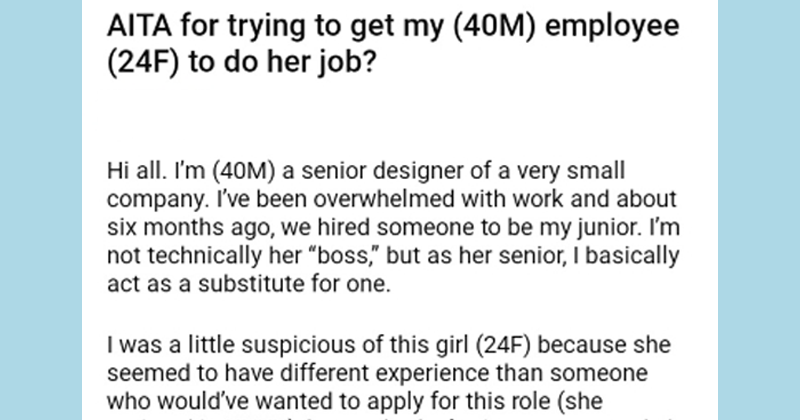The width and height of the screenshot is (800, 420).
Task: Select "(40M)" in the first paragraph
Action: point(244,171)
